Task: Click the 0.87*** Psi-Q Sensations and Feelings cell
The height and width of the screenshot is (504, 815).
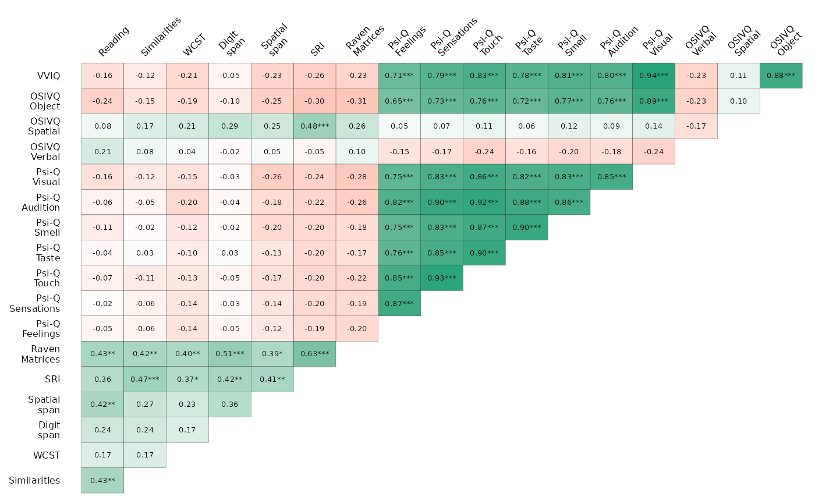Action: point(399,303)
